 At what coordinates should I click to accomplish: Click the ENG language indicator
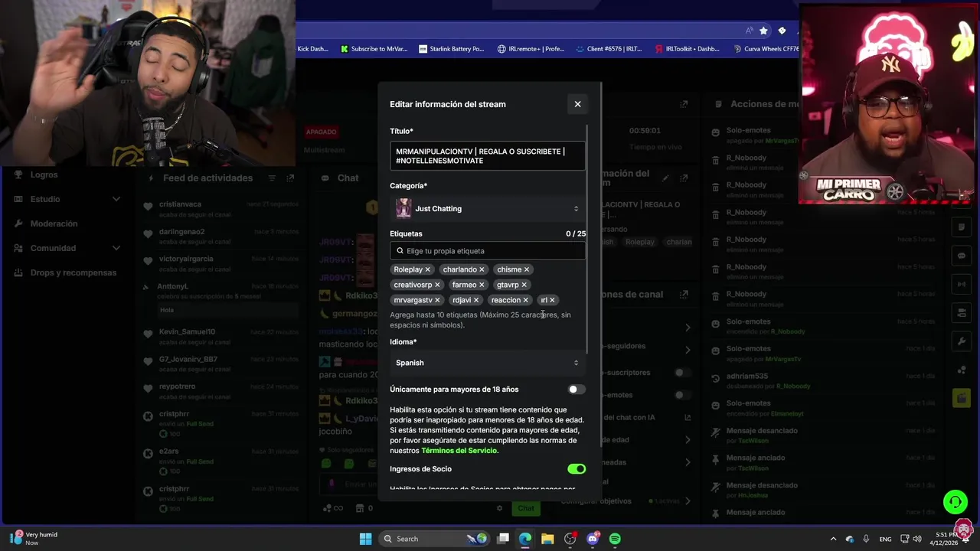pos(885,539)
